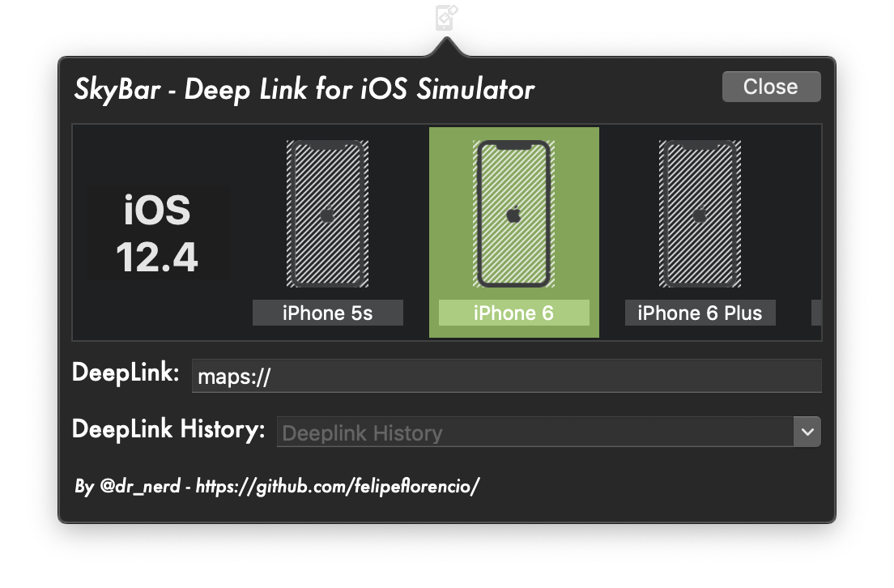Open the Deeplink History combo box

(x=548, y=432)
